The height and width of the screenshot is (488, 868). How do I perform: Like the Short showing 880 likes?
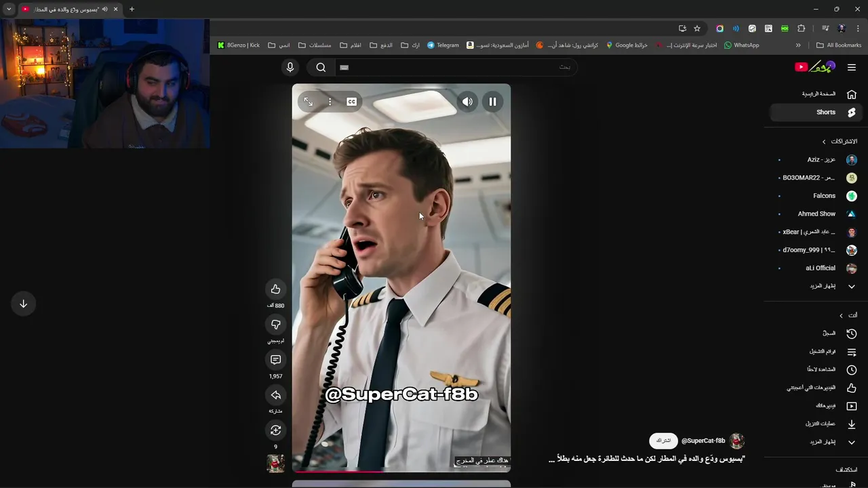pos(275,289)
